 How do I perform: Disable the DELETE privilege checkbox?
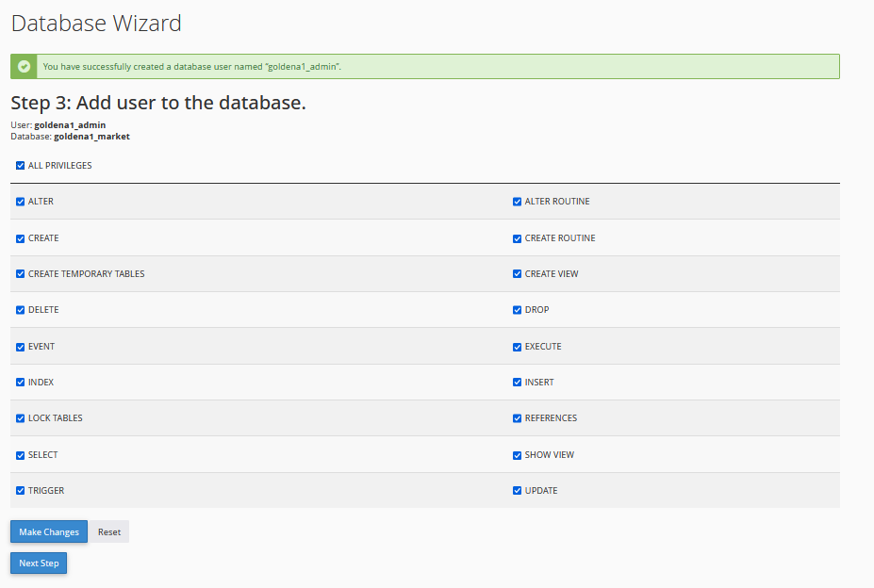click(x=20, y=310)
